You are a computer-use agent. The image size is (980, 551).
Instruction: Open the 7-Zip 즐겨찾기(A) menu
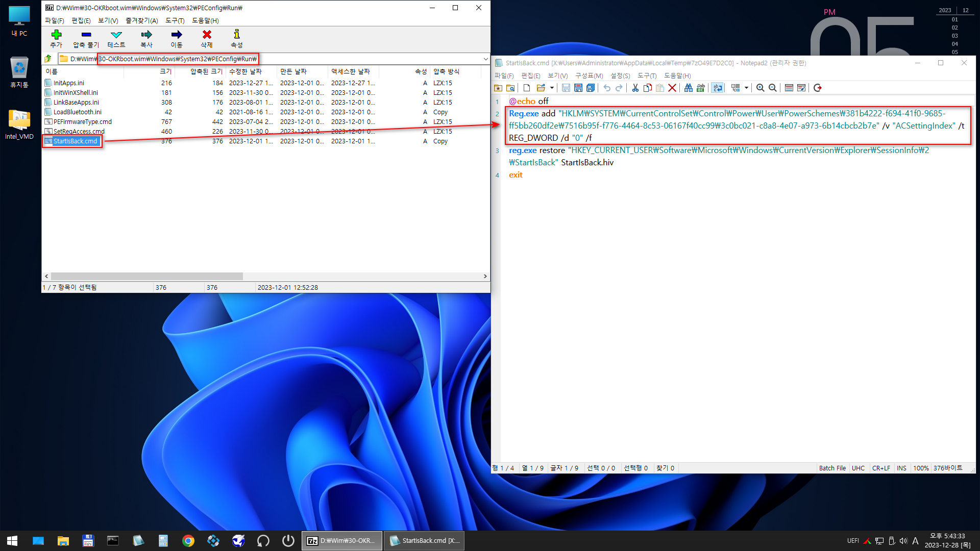(142, 20)
